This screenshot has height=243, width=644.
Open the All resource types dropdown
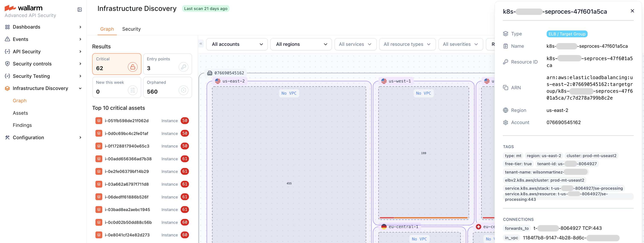[407, 44]
